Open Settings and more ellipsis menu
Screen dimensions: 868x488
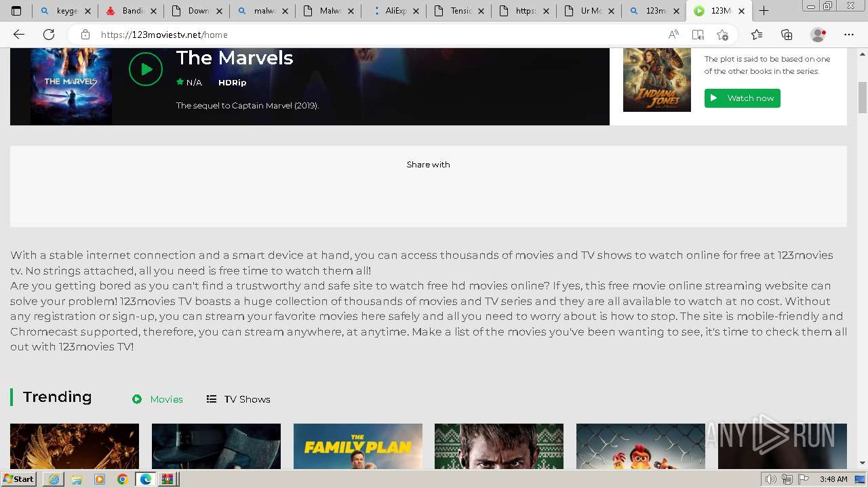click(x=849, y=35)
